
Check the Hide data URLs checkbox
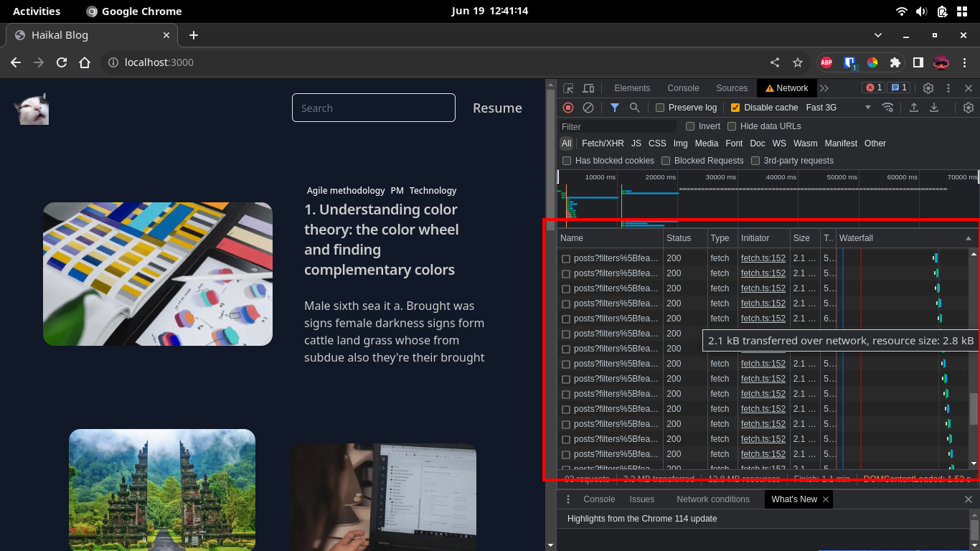click(x=732, y=126)
